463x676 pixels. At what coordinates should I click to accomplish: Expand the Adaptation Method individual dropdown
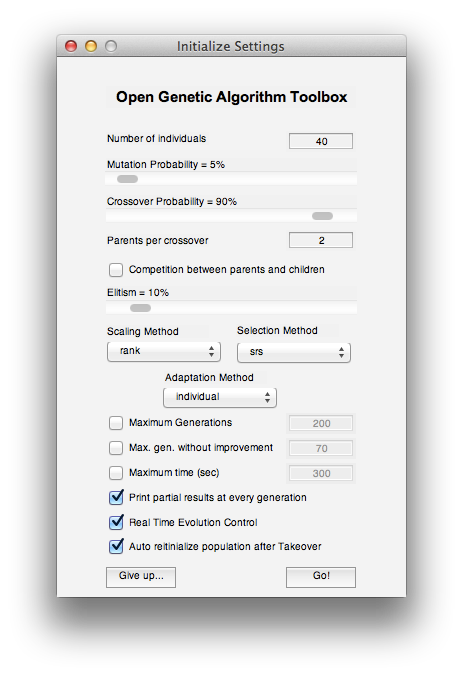(x=220, y=397)
